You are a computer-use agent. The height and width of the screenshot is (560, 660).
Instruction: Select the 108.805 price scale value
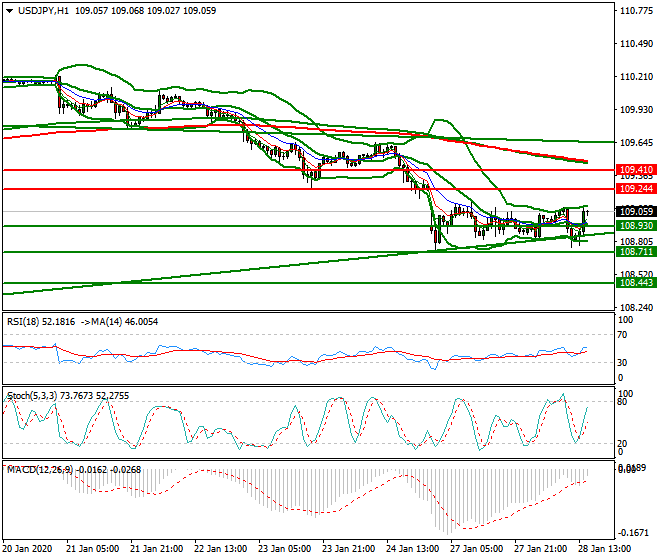tap(636, 241)
